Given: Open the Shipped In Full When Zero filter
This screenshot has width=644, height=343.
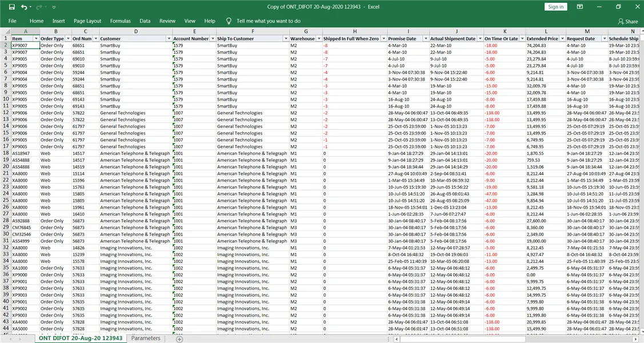Looking at the screenshot, I should pos(383,39).
